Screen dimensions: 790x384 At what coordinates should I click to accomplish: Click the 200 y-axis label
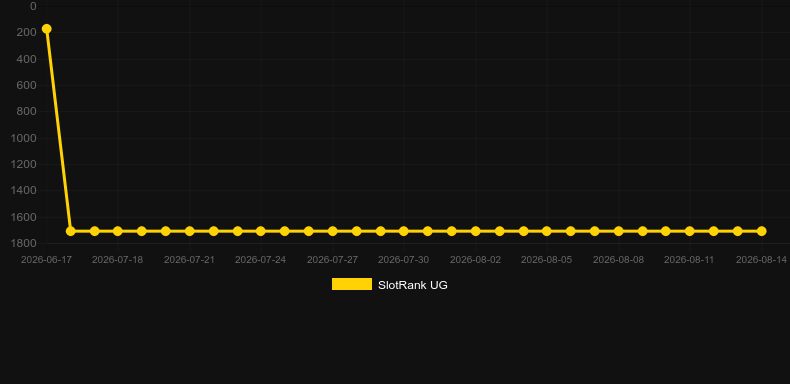(27, 33)
